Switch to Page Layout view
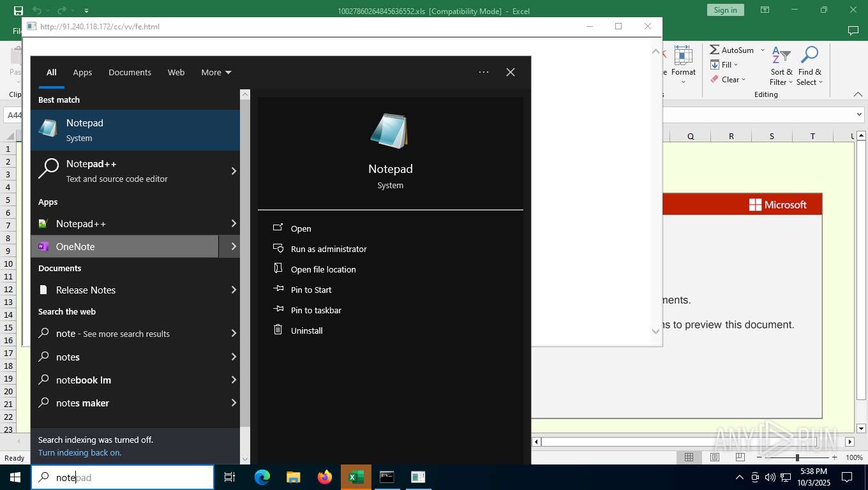Image resolution: width=868 pixels, height=490 pixels. click(715, 457)
